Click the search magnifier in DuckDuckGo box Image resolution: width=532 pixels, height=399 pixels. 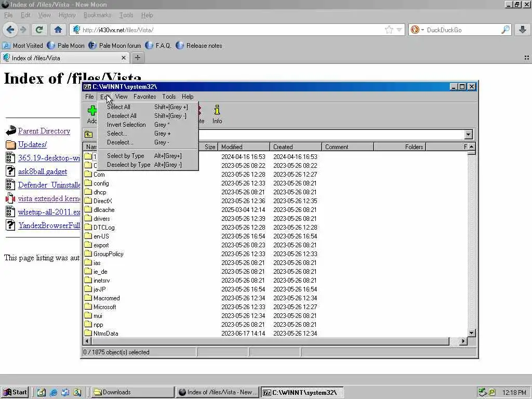pos(505,30)
